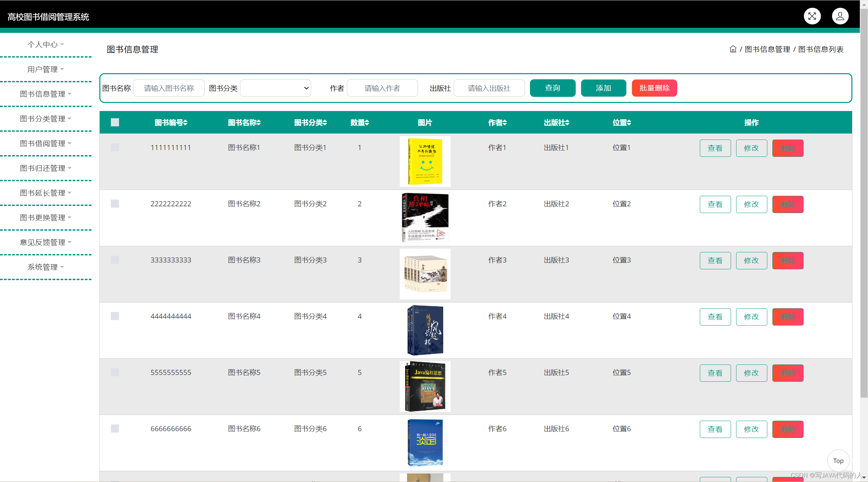The image size is (868, 482).
Task: Edit 图书名称1 with 修改 button
Action: (751, 148)
